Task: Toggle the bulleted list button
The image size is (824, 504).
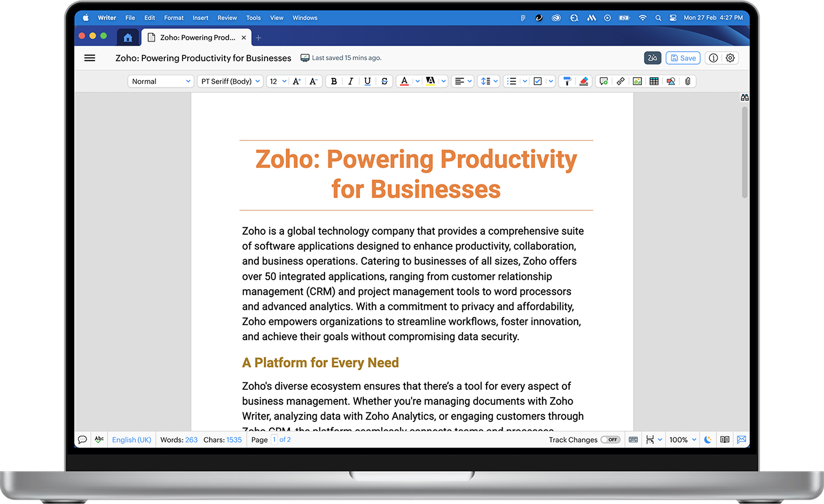Action: 512,81
